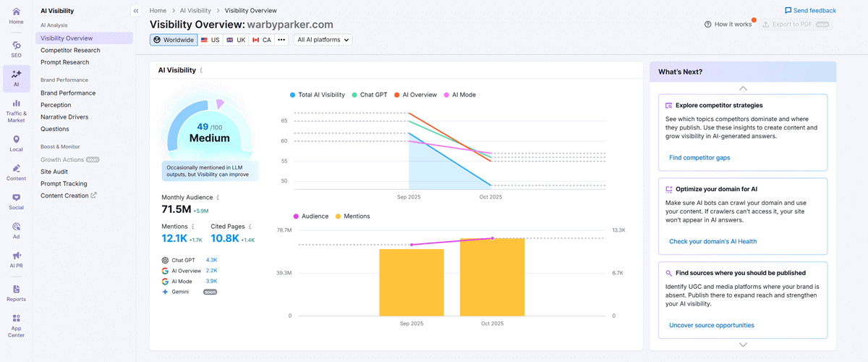Viewport: 868px width, 362px height.
Task: Click the info icon next to Cited Pages
Action: pos(250,227)
